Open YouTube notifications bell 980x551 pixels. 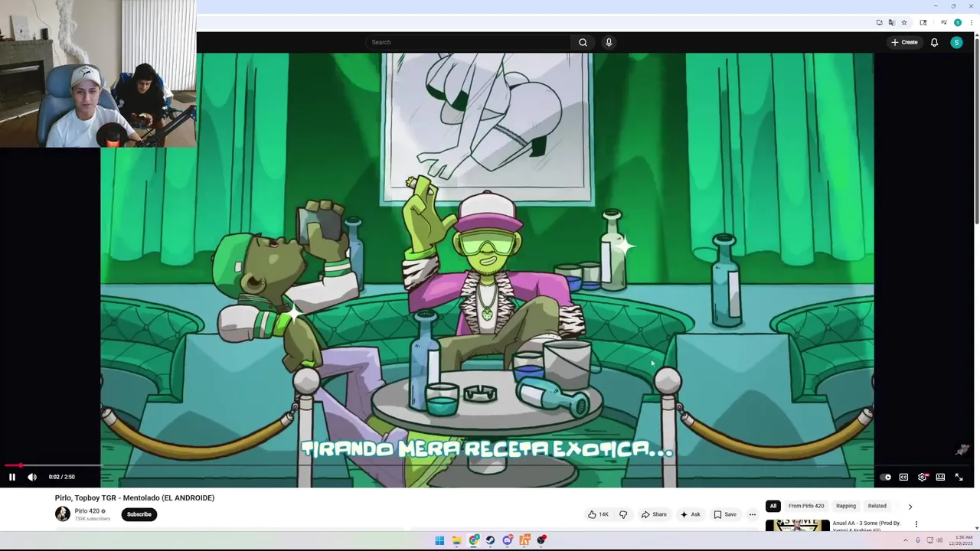click(x=934, y=42)
